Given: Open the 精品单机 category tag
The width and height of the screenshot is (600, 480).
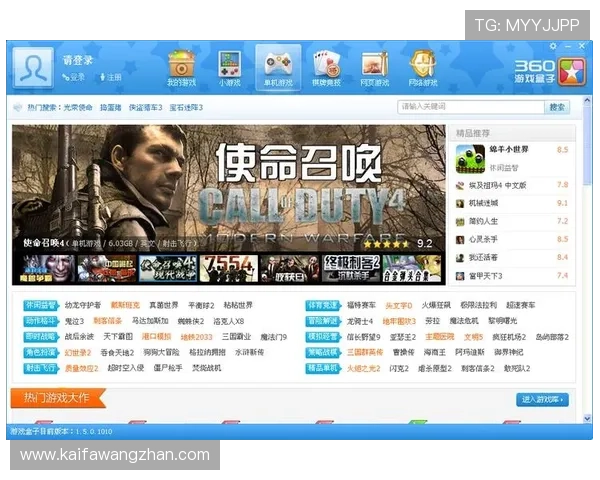Looking at the screenshot, I should point(323,368).
